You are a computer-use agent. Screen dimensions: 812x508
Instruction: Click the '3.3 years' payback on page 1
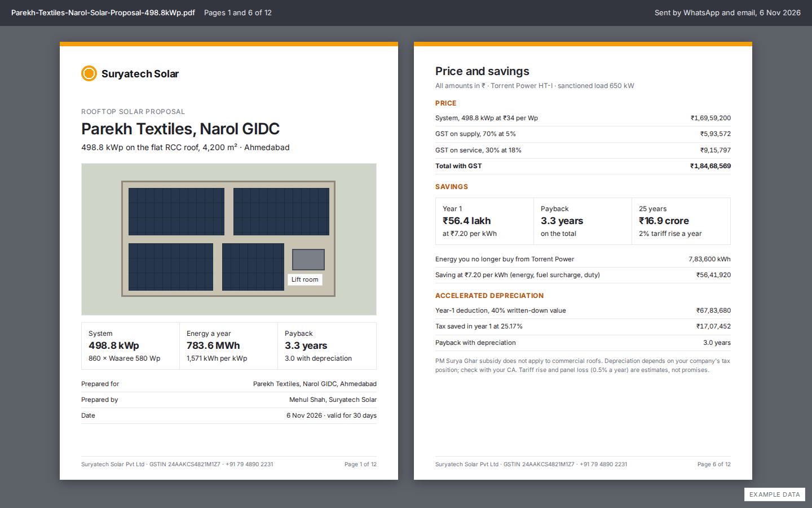306,345
